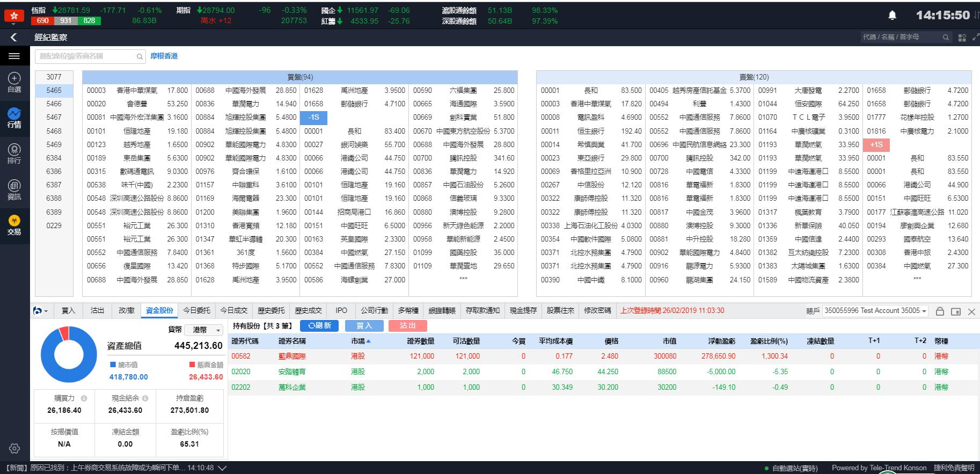Image resolution: width=980 pixels, height=474 pixels.
Task: Select the 02202 萬科企業 holding row
Action: click(x=604, y=388)
